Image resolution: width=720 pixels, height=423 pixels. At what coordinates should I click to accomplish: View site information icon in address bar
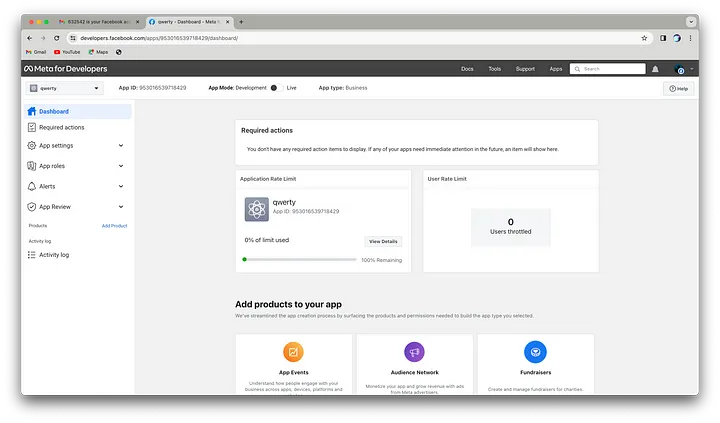tap(73, 38)
